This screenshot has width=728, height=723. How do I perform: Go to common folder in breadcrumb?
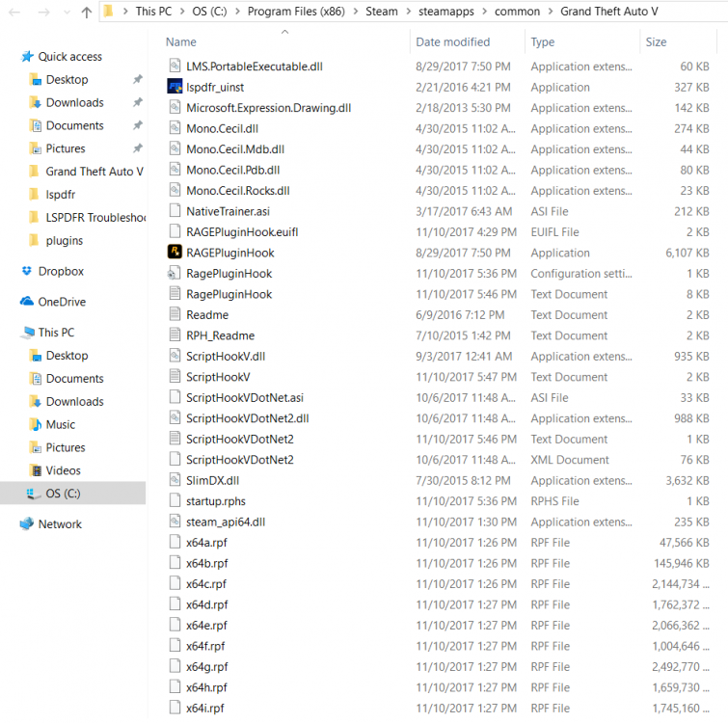pyautogui.click(x=517, y=12)
